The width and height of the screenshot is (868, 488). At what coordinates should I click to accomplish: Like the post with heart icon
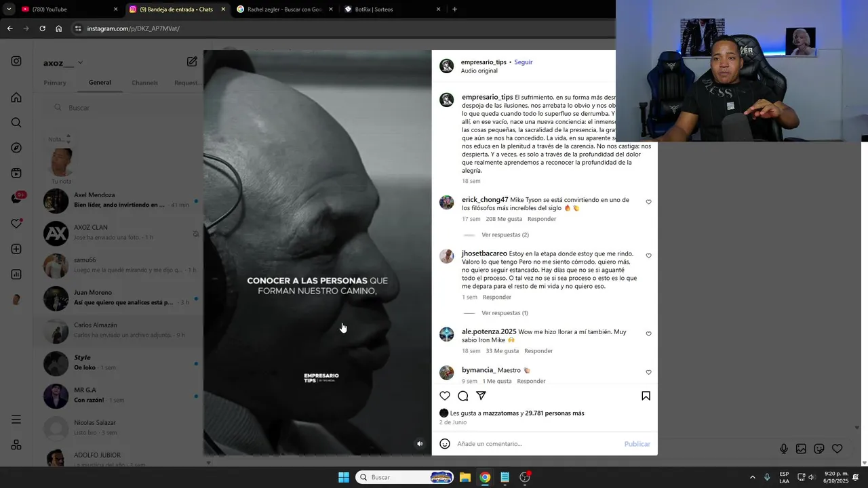(445, 396)
